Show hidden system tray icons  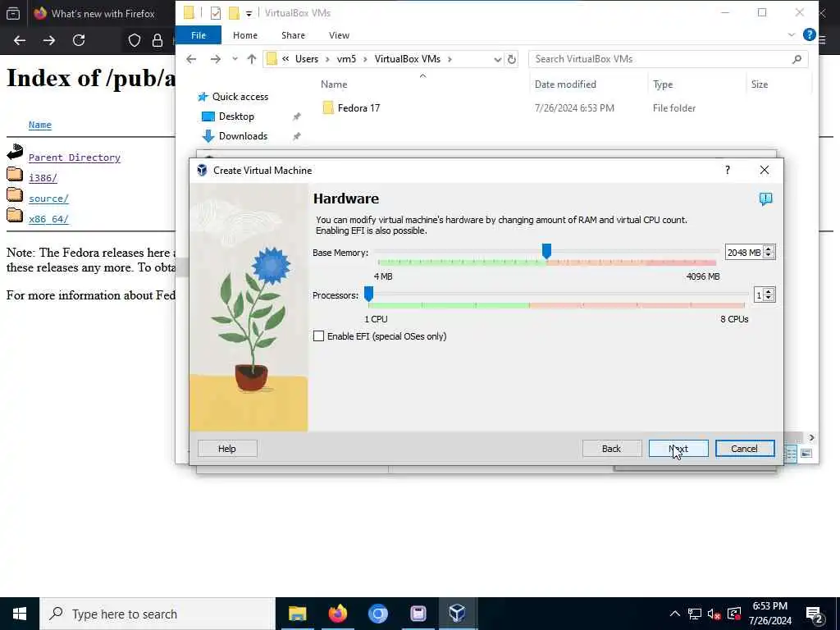coord(675,614)
